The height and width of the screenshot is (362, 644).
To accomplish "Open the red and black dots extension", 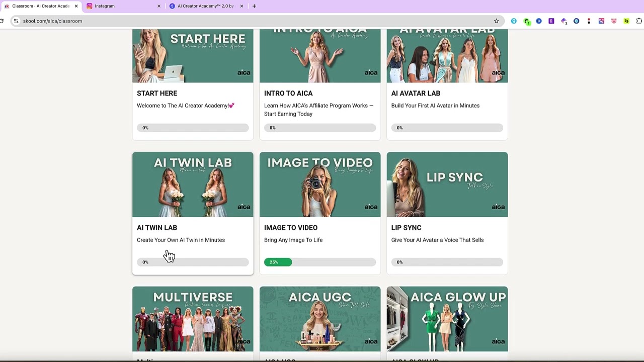I will [x=589, y=21].
